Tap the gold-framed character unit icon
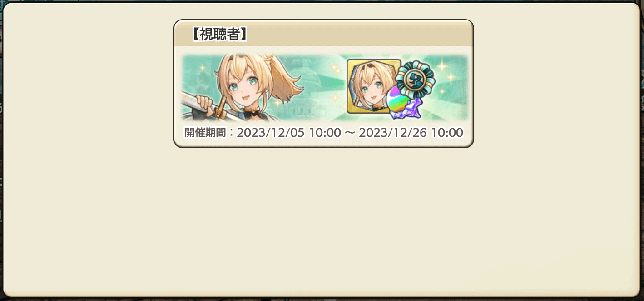 coord(373,86)
